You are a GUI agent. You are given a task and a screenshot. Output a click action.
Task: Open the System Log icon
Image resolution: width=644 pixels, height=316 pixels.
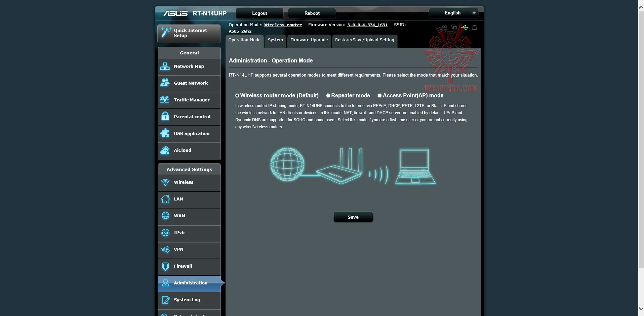tap(165, 300)
